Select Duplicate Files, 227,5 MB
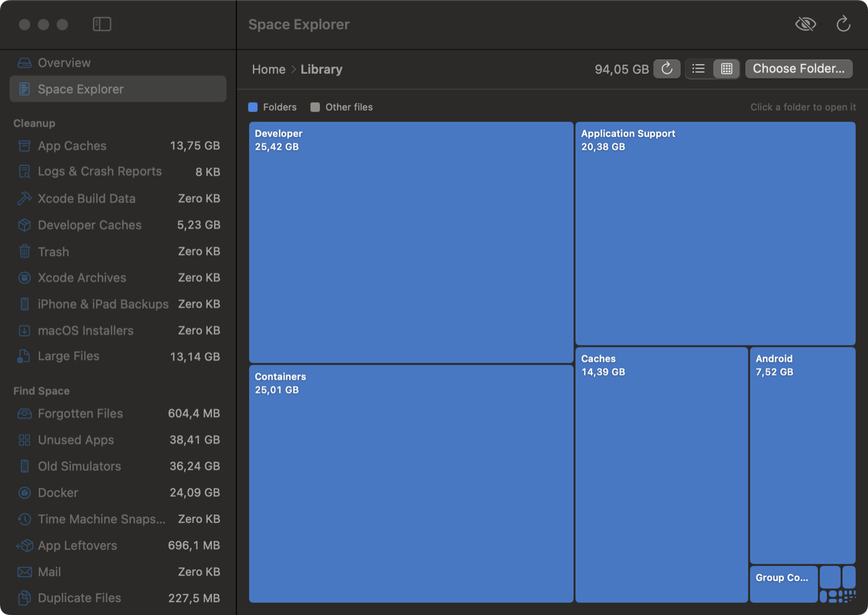This screenshot has height=615, width=868. [x=118, y=598]
